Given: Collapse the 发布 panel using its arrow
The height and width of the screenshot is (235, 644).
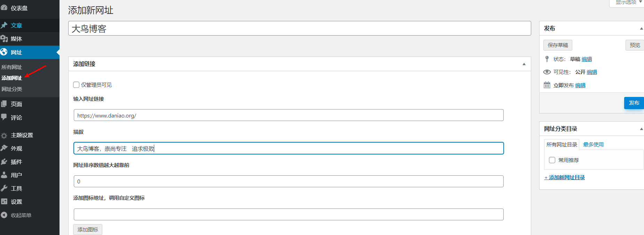Looking at the screenshot, I should coord(641,29).
